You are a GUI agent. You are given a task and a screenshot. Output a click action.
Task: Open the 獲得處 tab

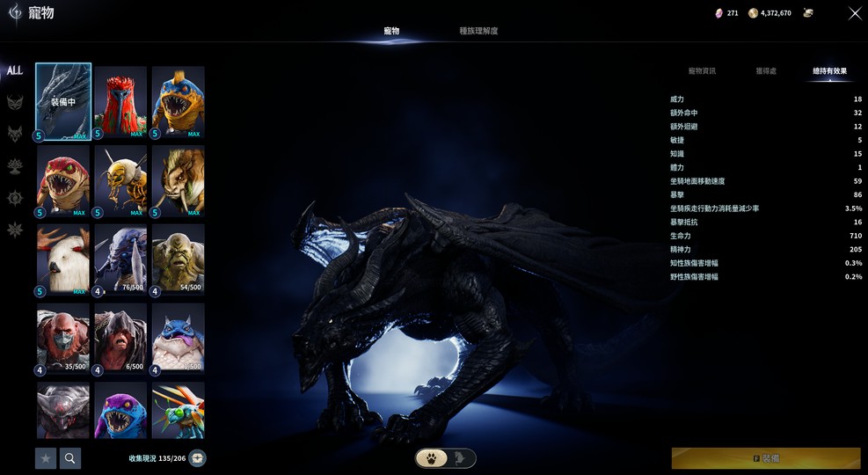click(x=766, y=70)
